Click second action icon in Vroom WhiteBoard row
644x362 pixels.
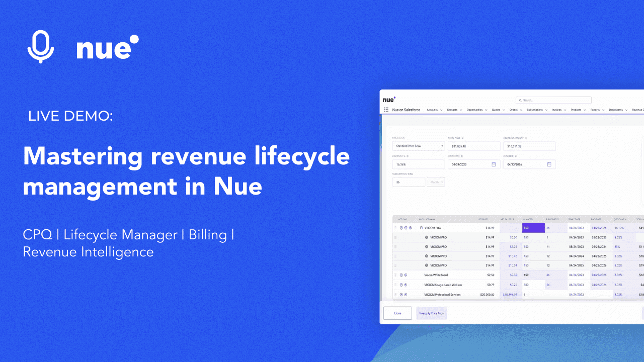click(x=406, y=275)
